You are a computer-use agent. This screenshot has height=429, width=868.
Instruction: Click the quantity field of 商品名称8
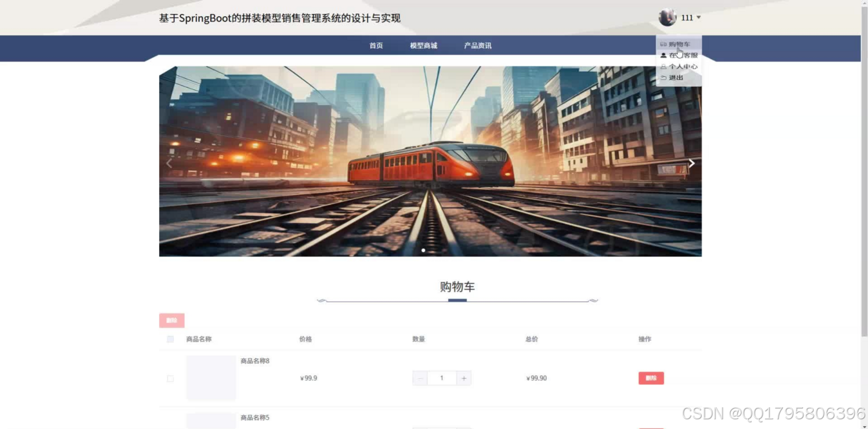click(442, 378)
